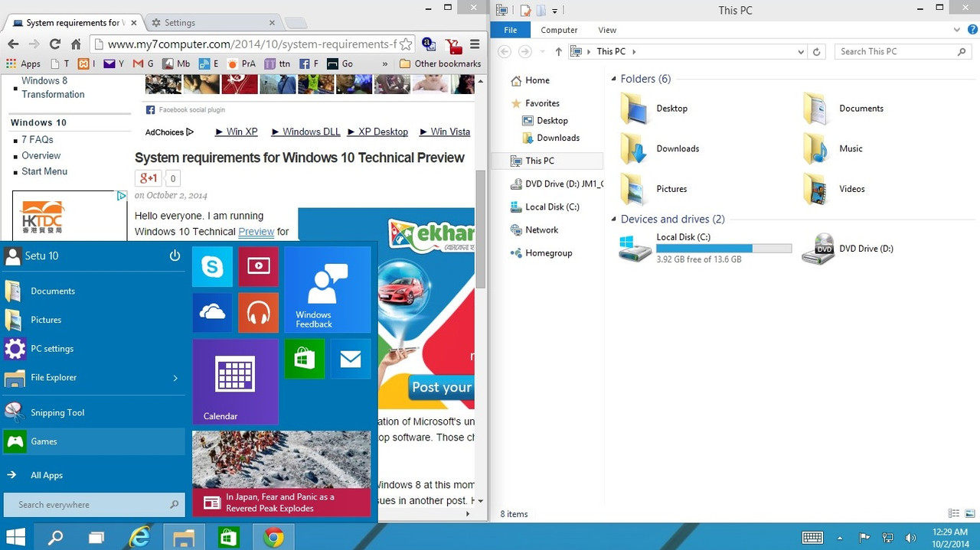Screen dimensions: 980x550
Task: Click the Search This PC field
Action: [903, 51]
